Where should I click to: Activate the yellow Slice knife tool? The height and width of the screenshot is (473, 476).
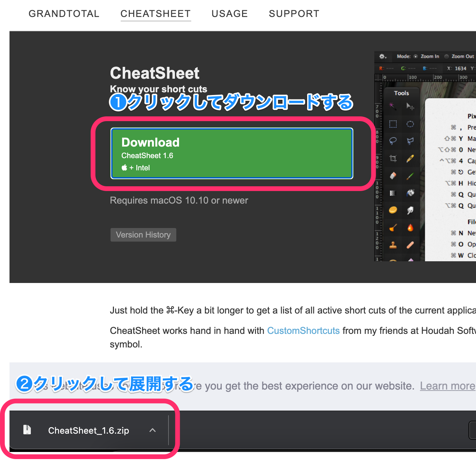coord(410,158)
